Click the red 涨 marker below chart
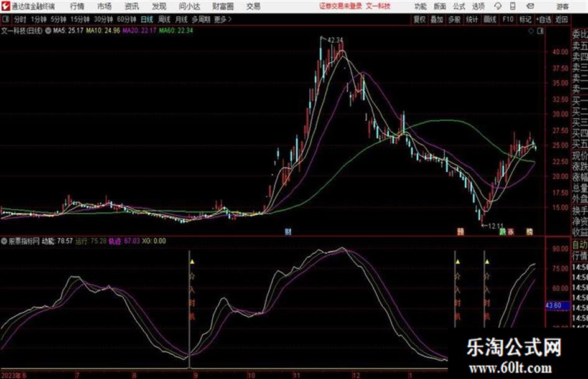The image size is (588, 379). pos(511,232)
